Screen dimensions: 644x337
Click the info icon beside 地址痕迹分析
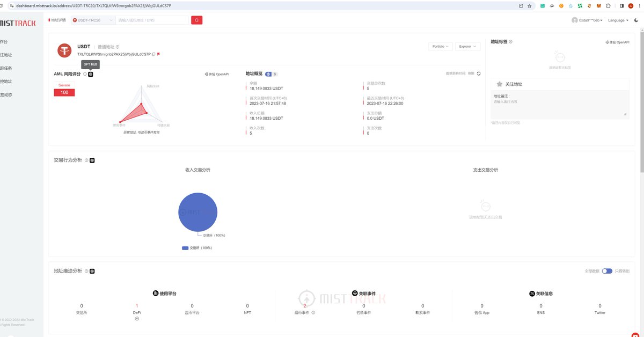(x=86, y=272)
